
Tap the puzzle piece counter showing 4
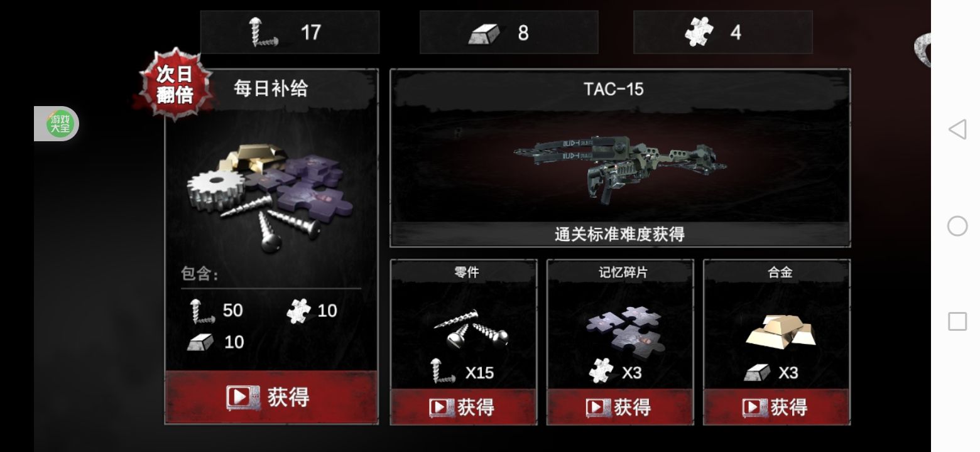[x=722, y=32]
